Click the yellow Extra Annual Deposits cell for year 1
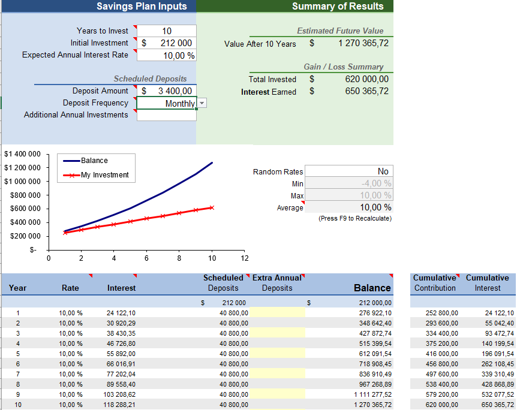This screenshot has width=532, height=410. (277, 313)
